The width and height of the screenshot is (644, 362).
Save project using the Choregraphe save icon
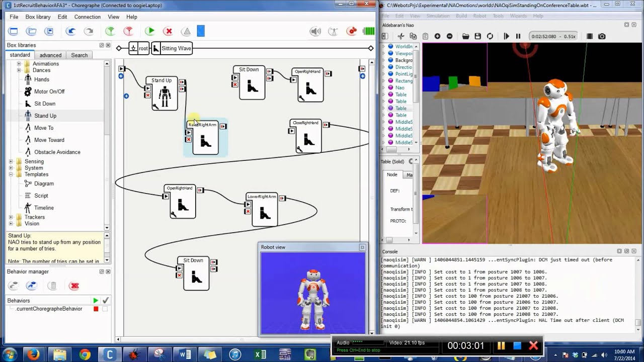(x=49, y=31)
